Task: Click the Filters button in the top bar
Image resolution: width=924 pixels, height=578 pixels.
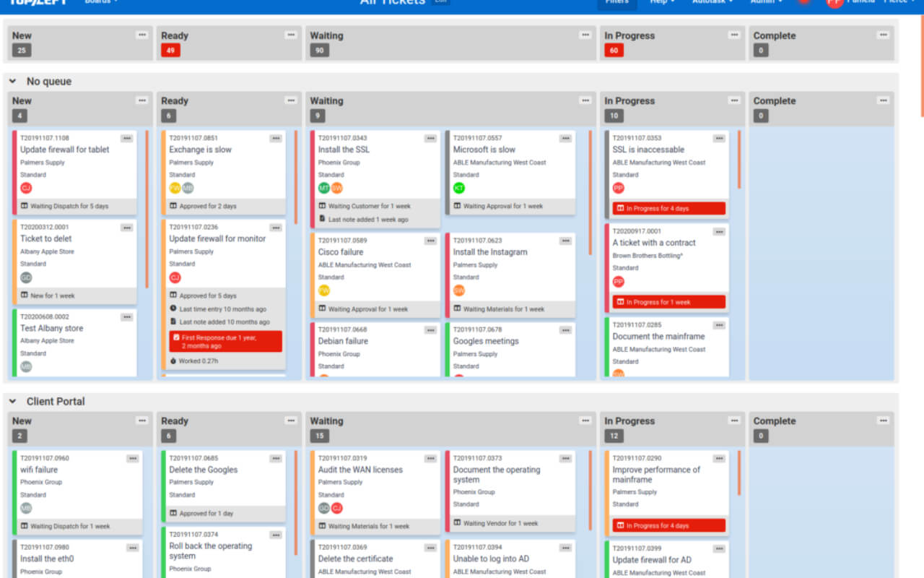Action: pyautogui.click(x=616, y=2)
